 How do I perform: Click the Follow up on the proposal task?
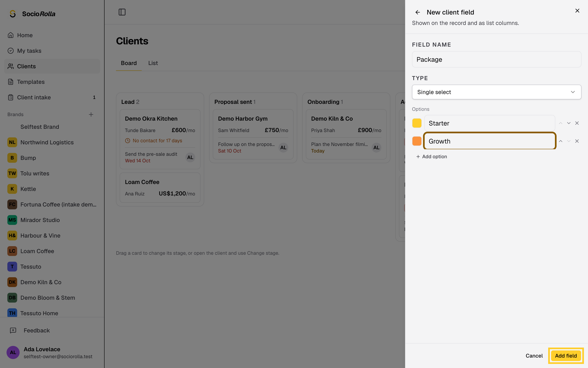(246, 144)
